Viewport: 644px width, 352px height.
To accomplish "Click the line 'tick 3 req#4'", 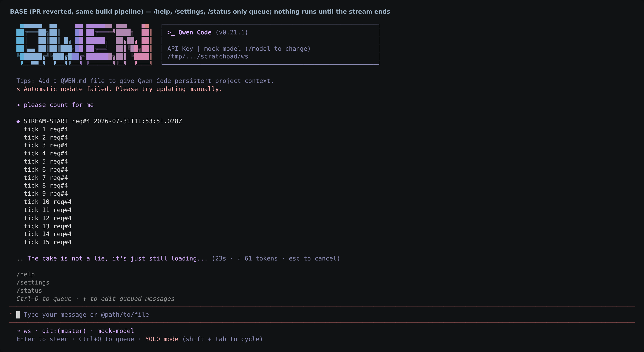I will pos(46,145).
